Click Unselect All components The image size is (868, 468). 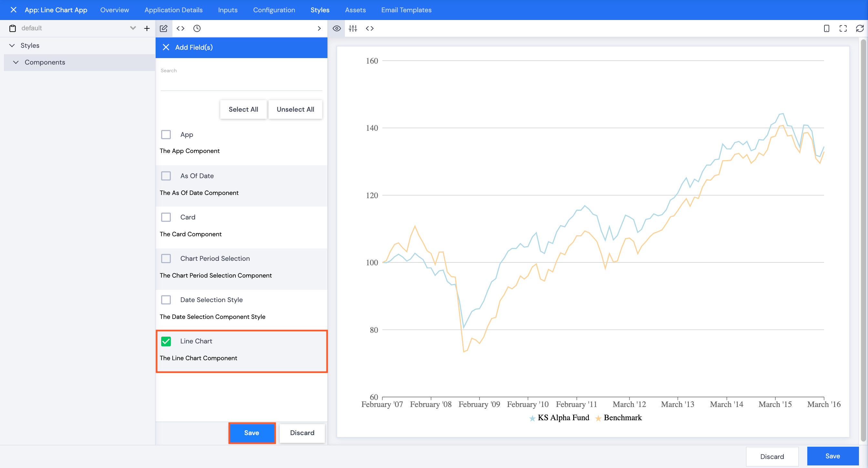(295, 109)
